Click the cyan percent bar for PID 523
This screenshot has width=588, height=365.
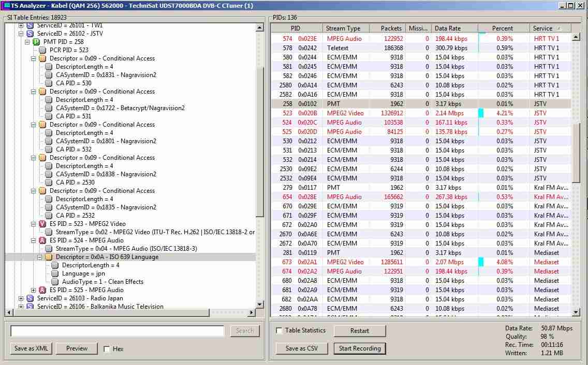(481, 113)
